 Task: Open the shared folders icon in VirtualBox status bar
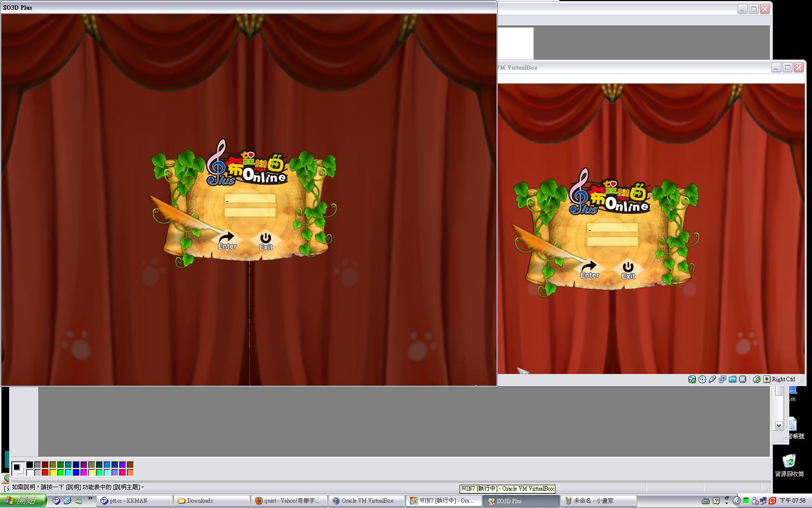[x=732, y=379]
